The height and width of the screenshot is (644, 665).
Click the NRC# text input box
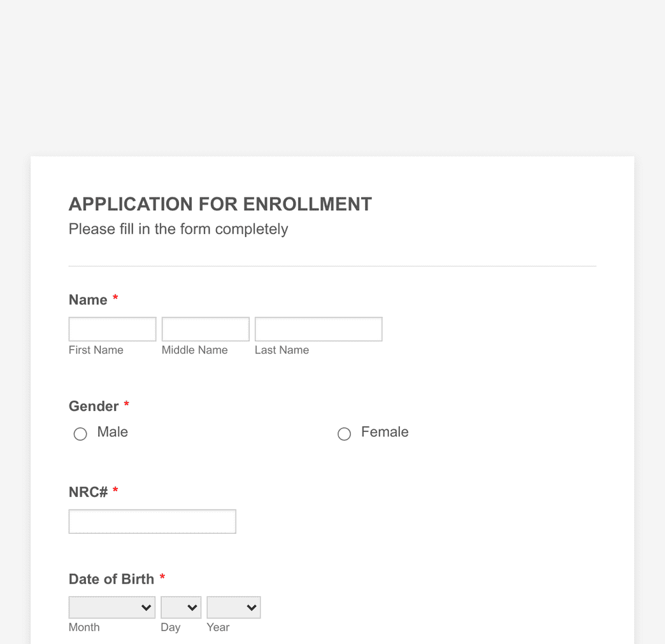click(x=152, y=521)
